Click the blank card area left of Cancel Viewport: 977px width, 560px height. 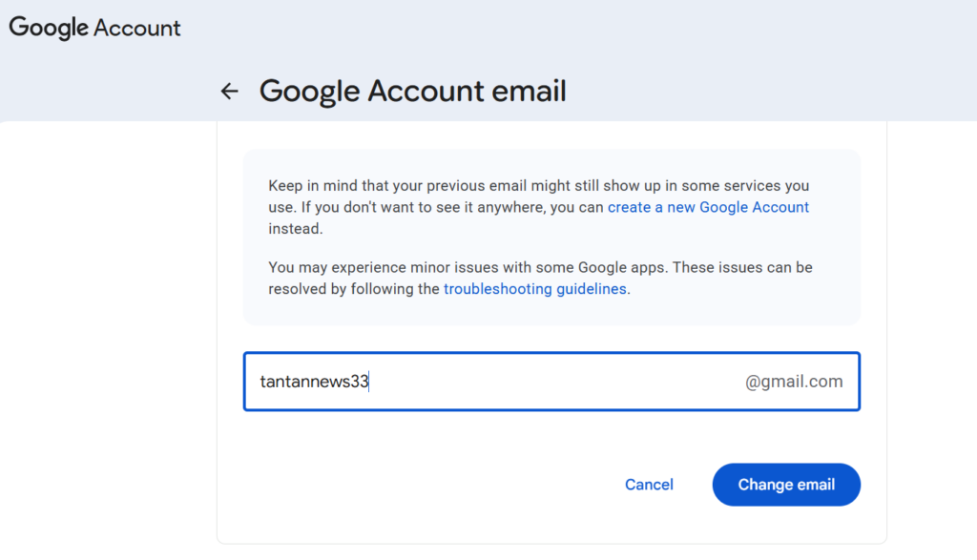[424, 485]
